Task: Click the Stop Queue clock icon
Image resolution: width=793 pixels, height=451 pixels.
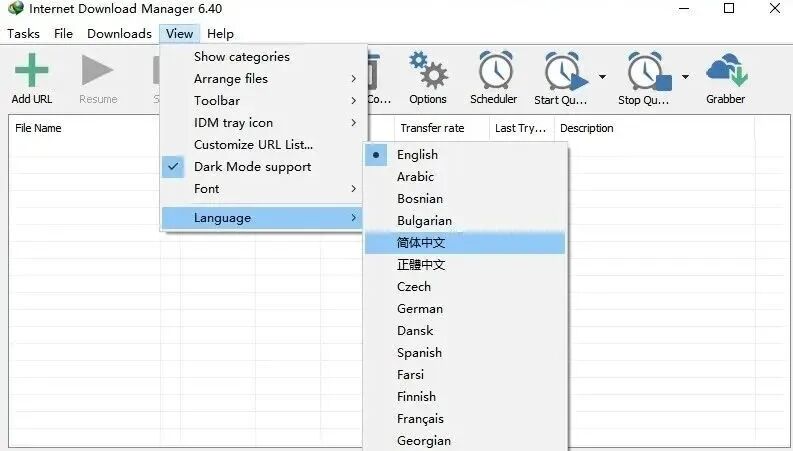Action: click(649, 71)
